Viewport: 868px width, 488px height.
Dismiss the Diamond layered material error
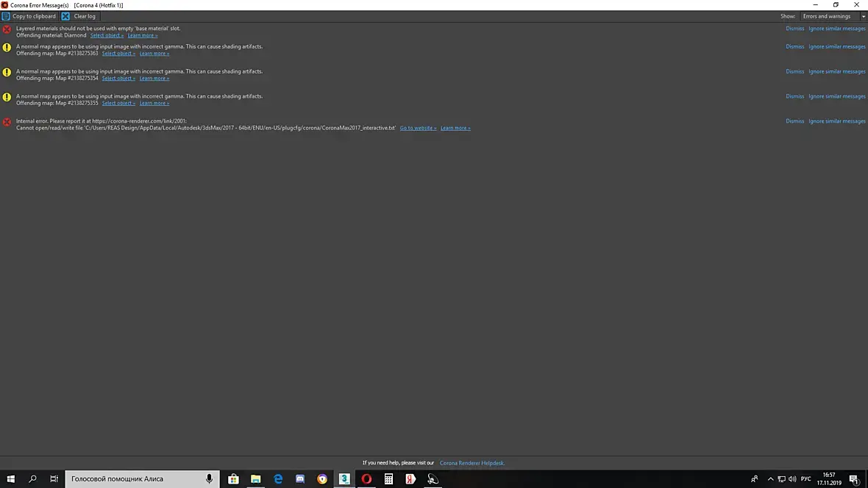[794, 28]
